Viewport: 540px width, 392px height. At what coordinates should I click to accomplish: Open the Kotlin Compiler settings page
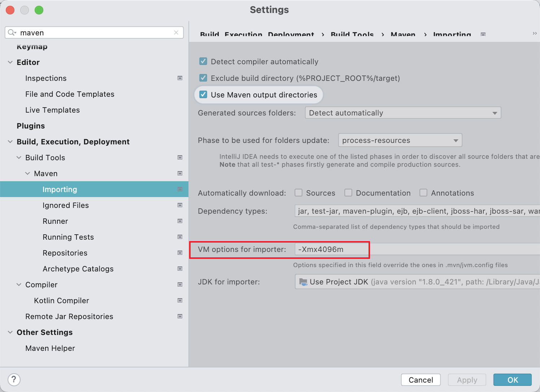click(x=61, y=301)
